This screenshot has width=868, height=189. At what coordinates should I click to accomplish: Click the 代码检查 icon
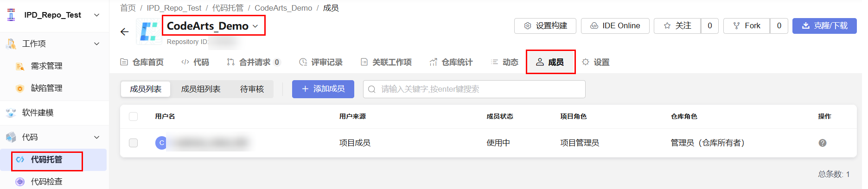pos(20,182)
